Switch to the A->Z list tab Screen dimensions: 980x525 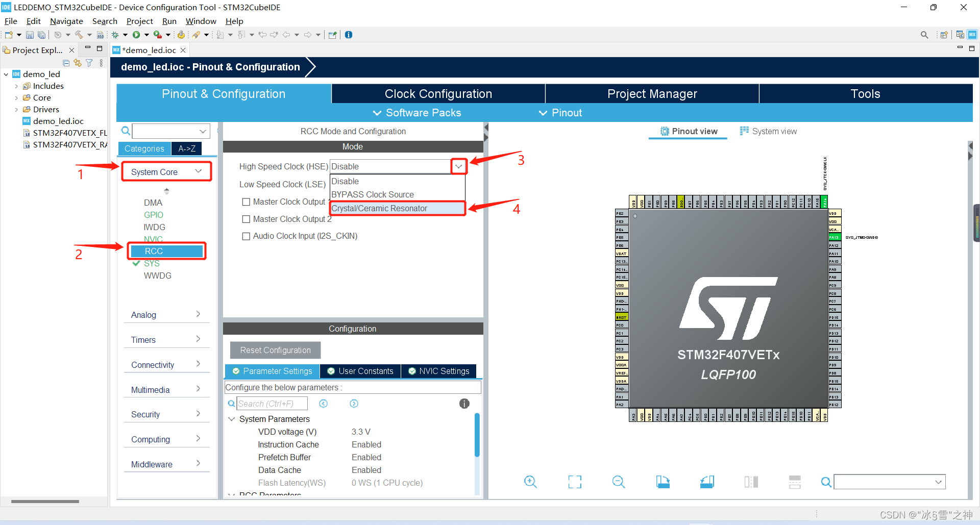187,148
